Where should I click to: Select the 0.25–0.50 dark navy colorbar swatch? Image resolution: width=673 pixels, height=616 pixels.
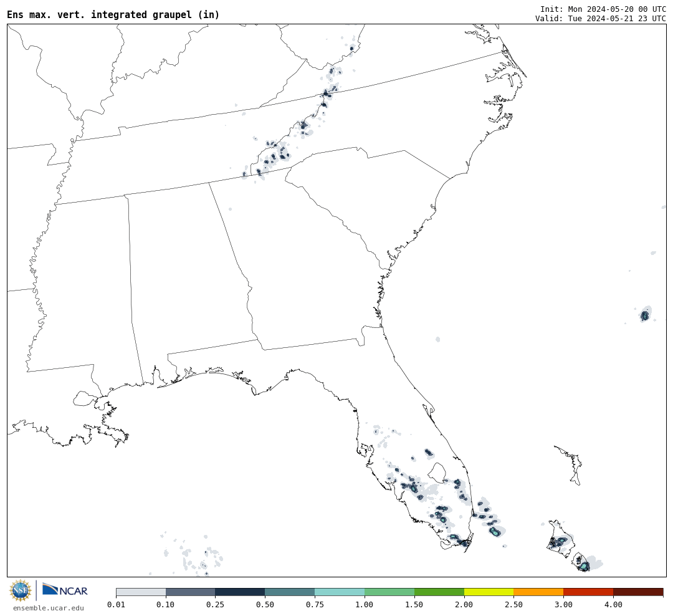click(240, 592)
